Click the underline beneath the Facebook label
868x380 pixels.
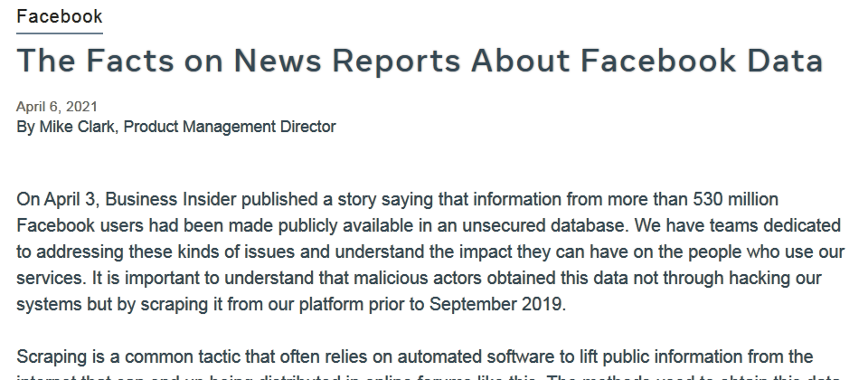[60, 33]
